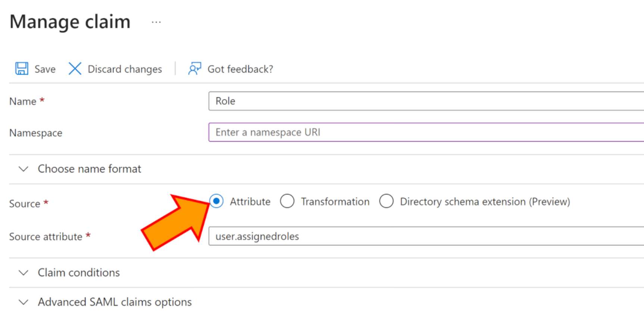Focus the Namespace URI input field
644x313 pixels.
(426, 132)
